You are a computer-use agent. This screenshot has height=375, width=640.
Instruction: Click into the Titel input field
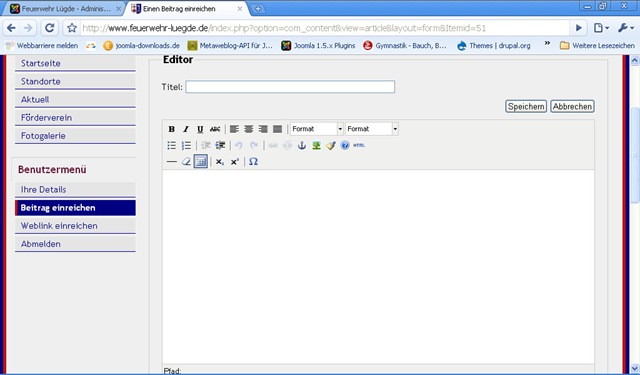tap(290, 87)
